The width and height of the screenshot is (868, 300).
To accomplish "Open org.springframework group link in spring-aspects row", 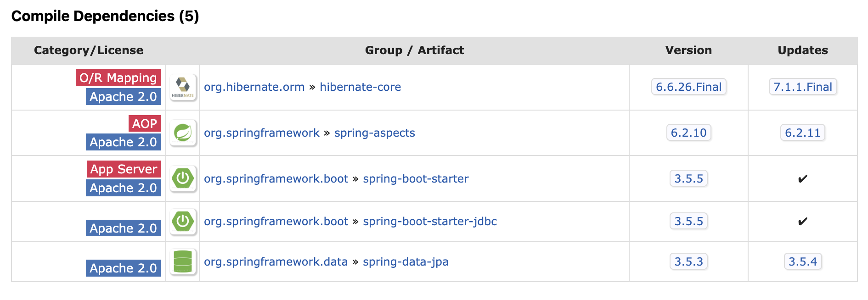I will pos(261,133).
